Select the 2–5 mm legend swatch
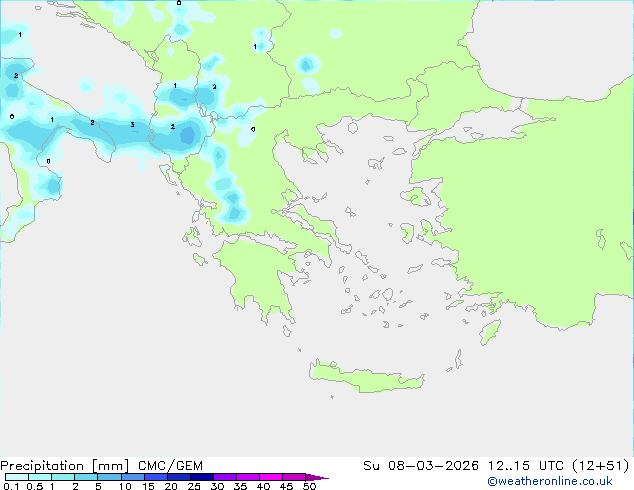Image resolution: width=634 pixels, height=490 pixels. 86,477
